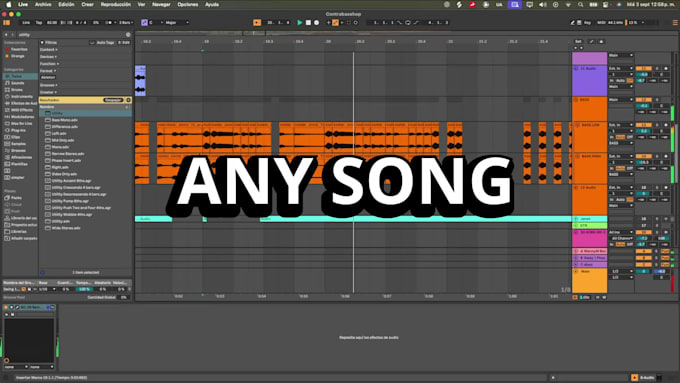Open the All Ins dropdown on pink MIDI track
Screen dimensions: 680x383
(x=621, y=232)
